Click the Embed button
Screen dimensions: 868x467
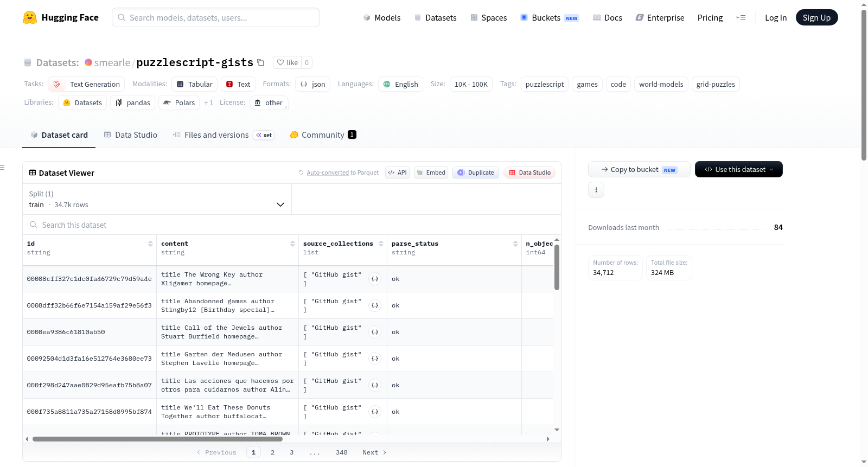(x=431, y=172)
